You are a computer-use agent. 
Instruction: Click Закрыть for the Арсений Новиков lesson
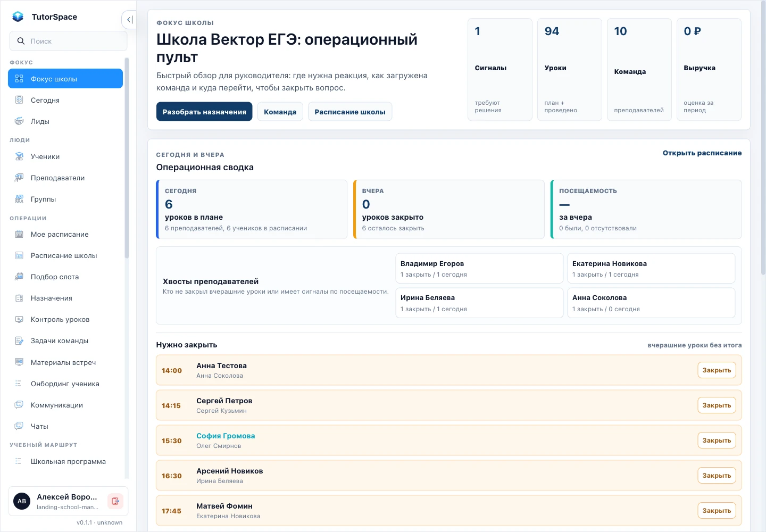(x=717, y=476)
